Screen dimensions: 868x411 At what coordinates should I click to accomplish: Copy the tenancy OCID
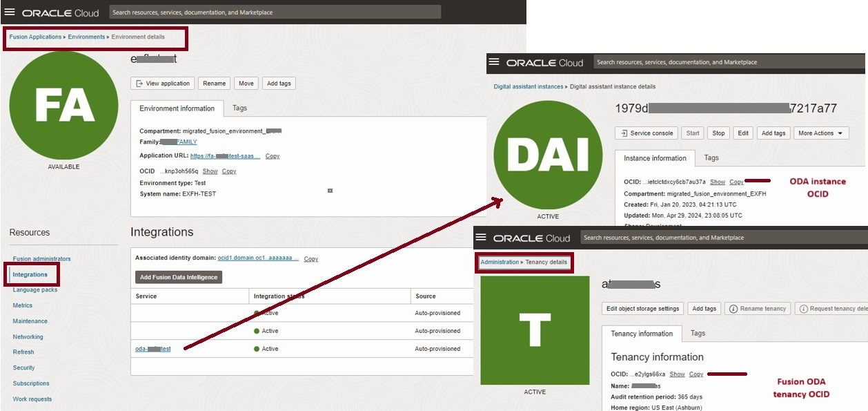click(x=696, y=374)
